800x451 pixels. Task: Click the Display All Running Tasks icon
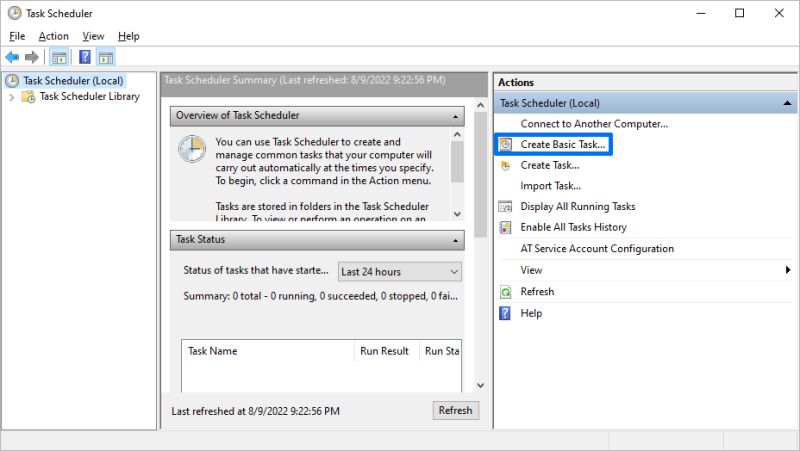coord(505,207)
